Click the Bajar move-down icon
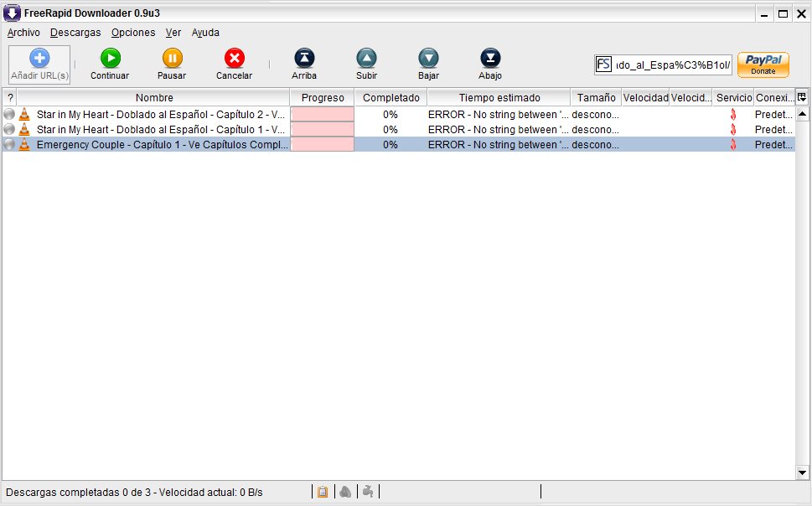 pyautogui.click(x=428, y=58)
